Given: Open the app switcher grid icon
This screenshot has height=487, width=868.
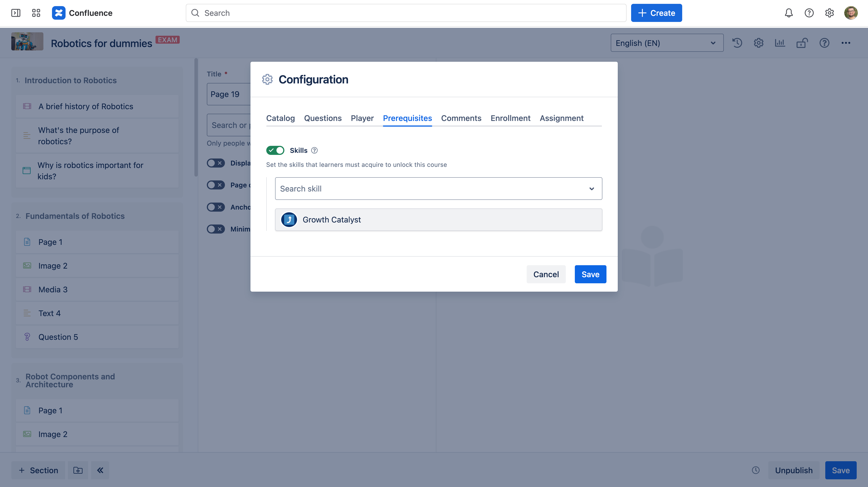Looking at the screenshot, I should coord(36,13).
